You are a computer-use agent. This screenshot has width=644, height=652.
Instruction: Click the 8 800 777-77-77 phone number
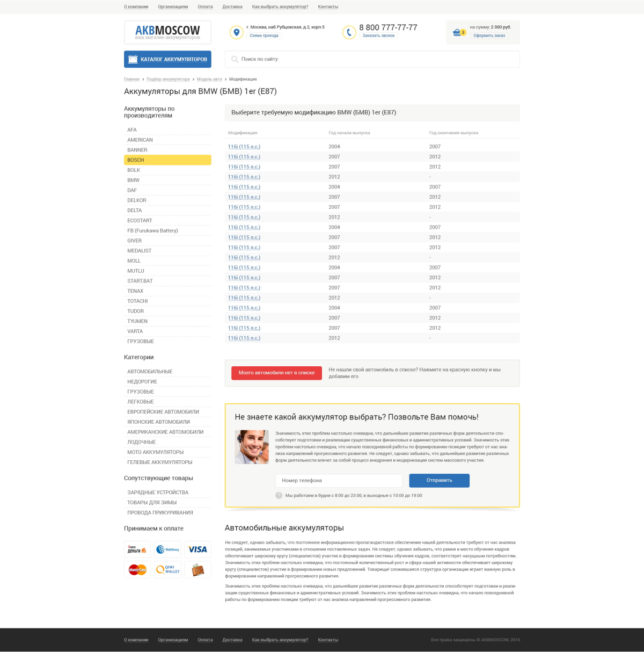click(x=388, y=27)
